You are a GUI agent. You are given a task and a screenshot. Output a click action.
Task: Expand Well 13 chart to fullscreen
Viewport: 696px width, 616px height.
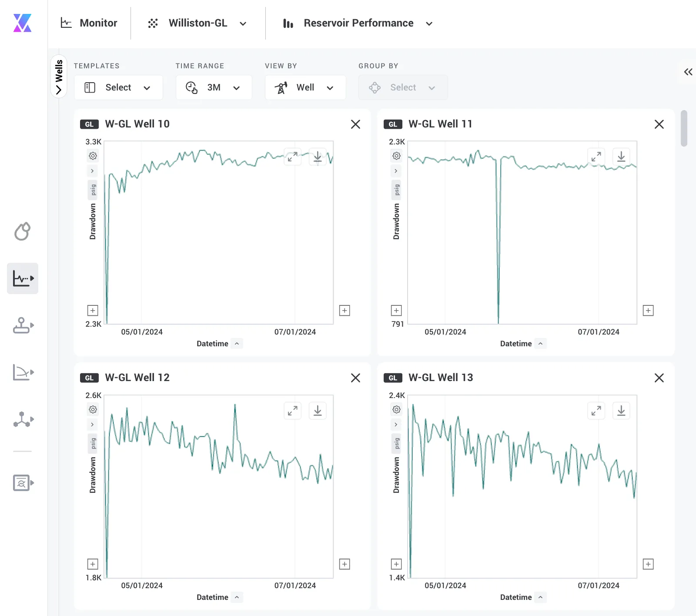pos(596,410)
